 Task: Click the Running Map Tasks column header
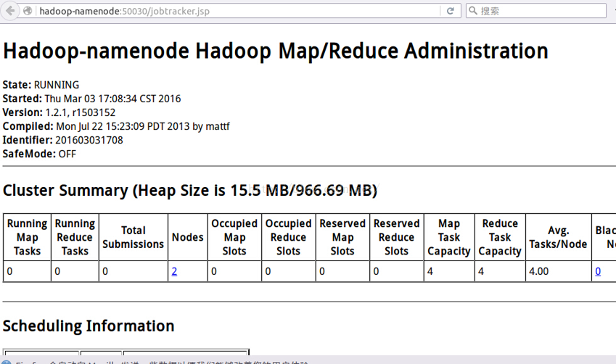click(27, 237)
